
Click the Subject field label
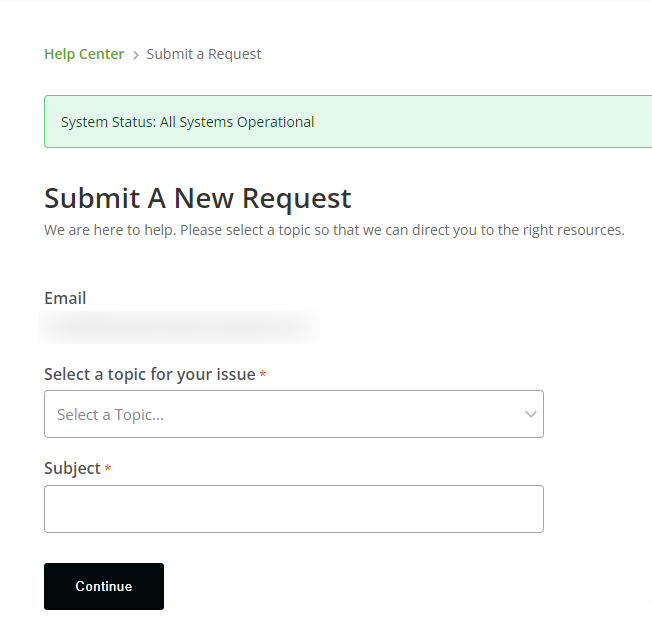click(x=72, y=468)
